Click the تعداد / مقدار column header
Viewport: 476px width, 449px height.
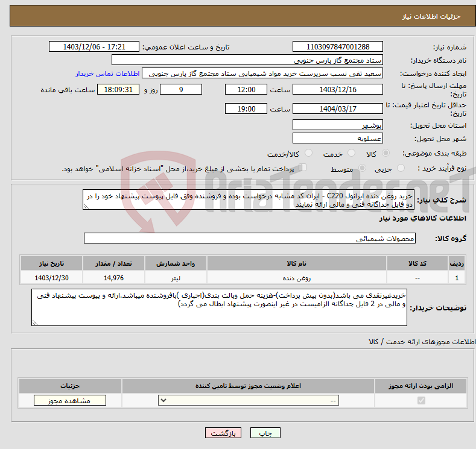pos(113,263)
